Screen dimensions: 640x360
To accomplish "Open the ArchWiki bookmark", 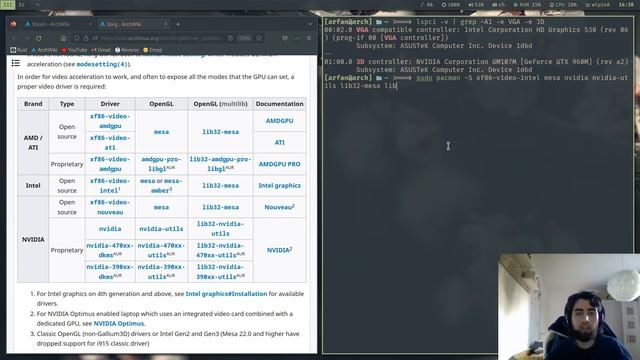I will click(44, 50).
